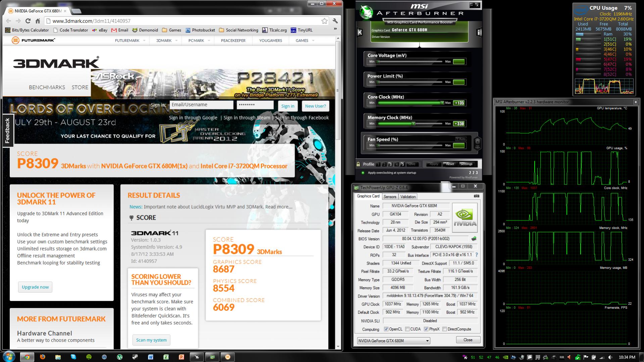
Task: Click the Upgrade now button
Action: pyautogui.click(x=35, y=287)
